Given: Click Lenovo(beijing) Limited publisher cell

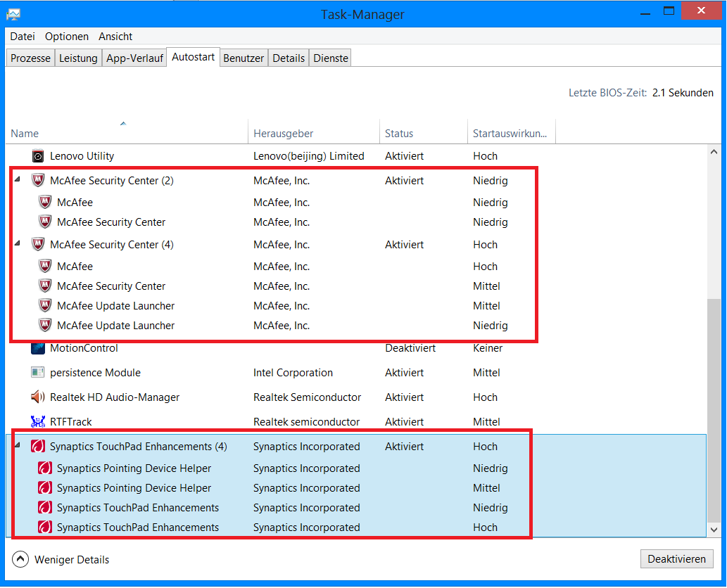Looking at the screenshot, I should 309,156.
